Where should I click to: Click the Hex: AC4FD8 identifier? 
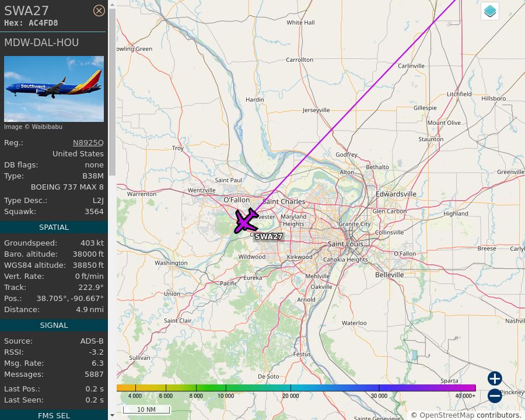[31, 23]
